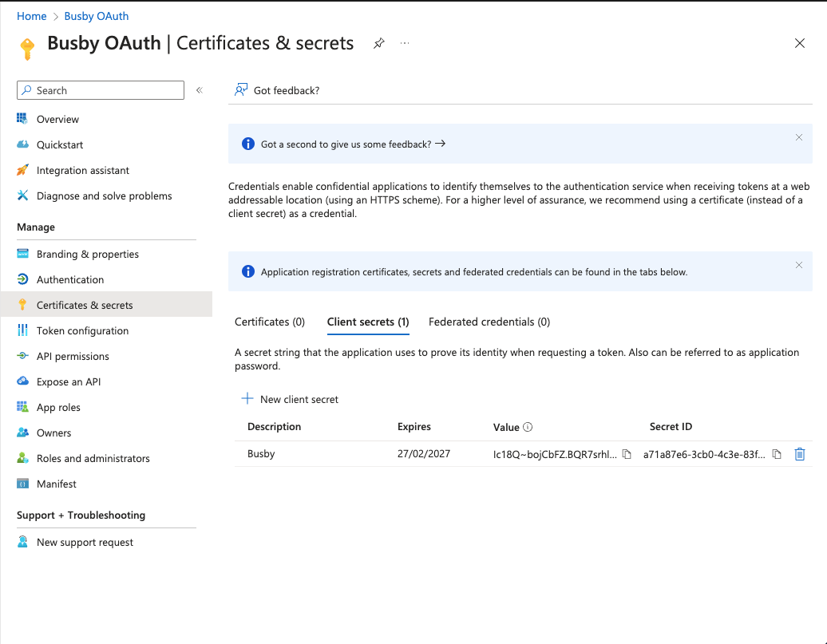Click the Authentication arrow icon
Screen dimensions: 827x644
click(x=22, y=279)
